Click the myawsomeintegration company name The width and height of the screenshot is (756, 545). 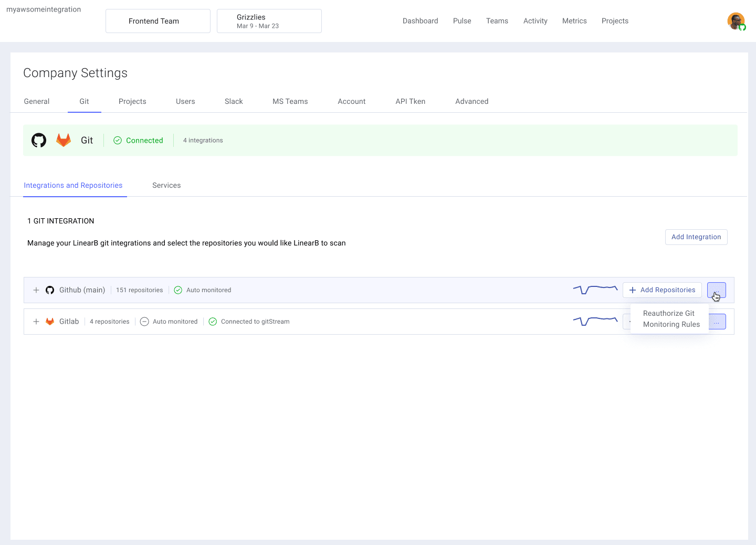click(44, 9)
